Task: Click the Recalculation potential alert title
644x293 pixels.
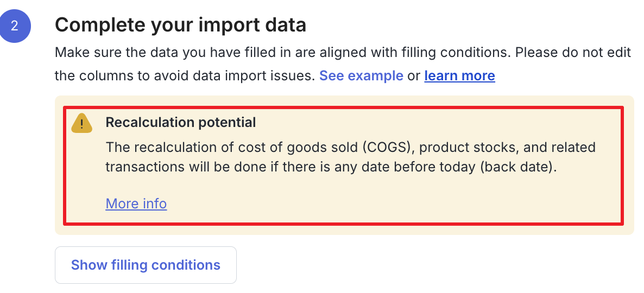Action: [181, 122]
